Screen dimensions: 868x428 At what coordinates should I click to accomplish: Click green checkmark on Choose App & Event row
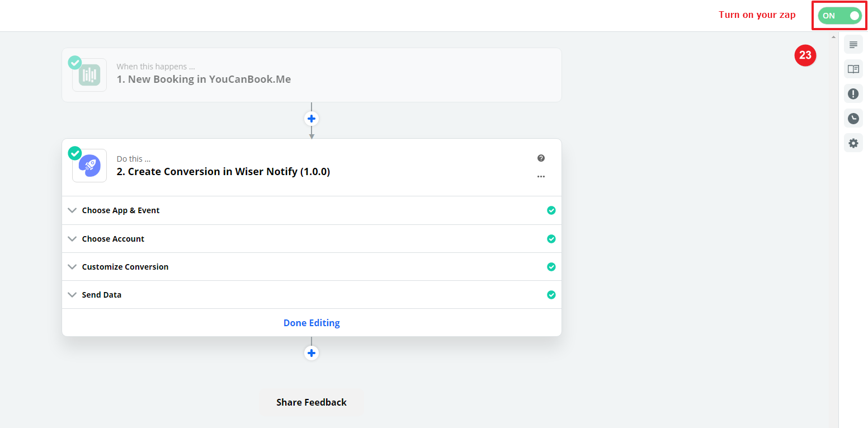[551, 210]
